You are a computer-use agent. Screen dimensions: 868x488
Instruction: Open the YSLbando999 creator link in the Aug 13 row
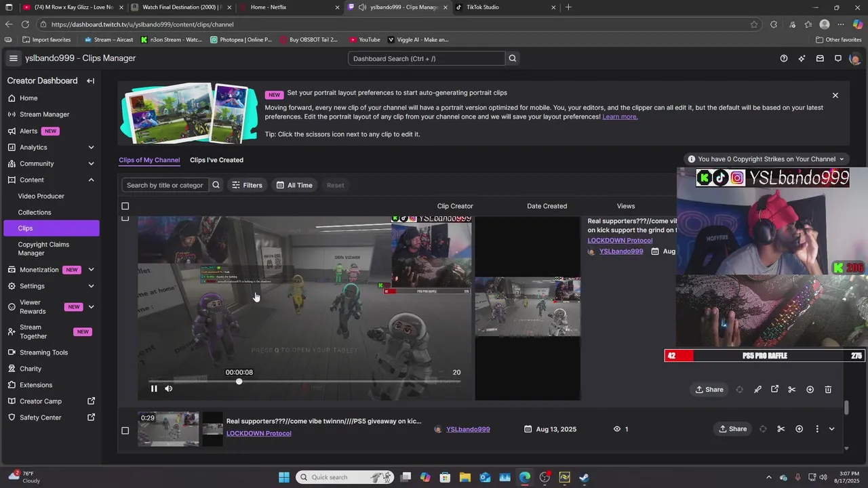click(468, 429)
